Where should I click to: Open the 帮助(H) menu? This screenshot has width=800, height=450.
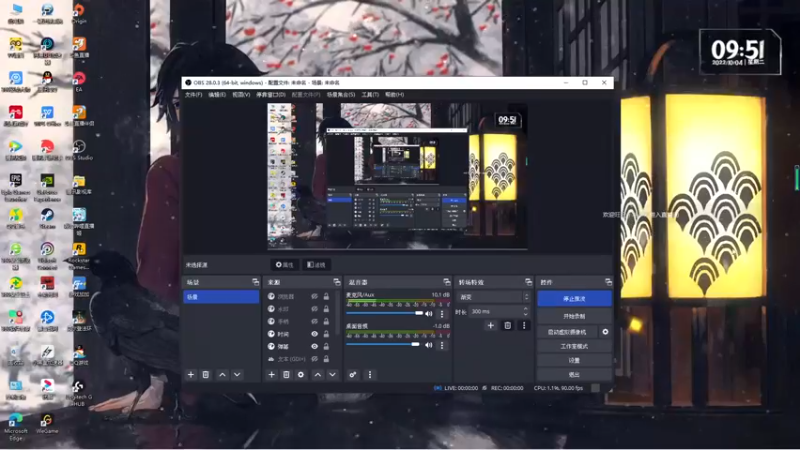click(394, 95)
